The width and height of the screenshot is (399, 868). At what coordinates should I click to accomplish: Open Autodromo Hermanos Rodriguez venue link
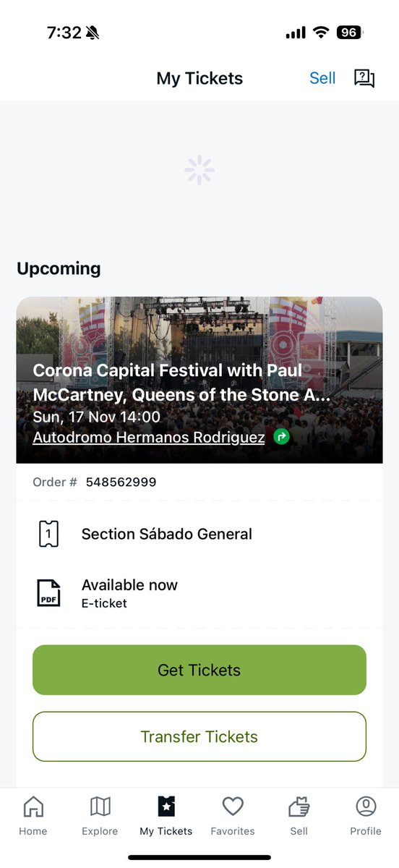tap(149, 438)
